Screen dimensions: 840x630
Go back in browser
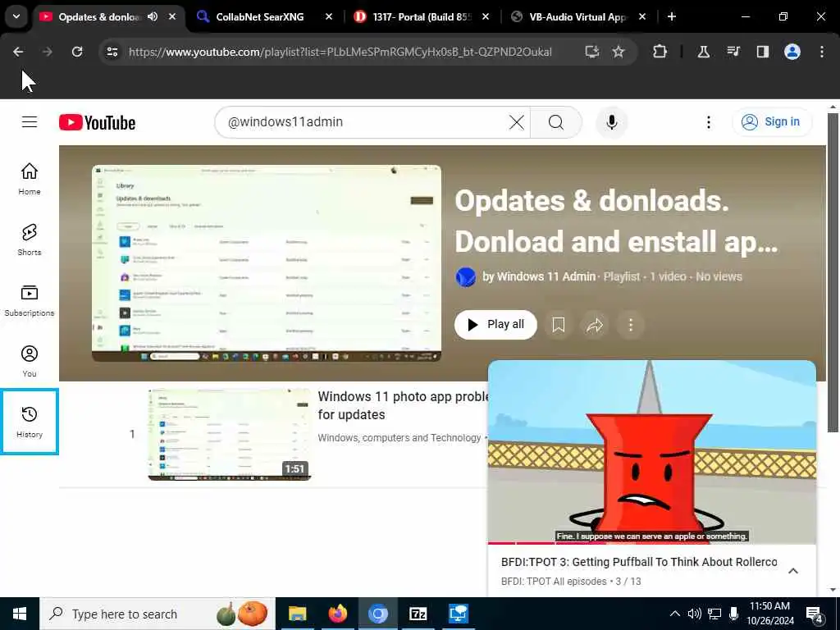pyautogui.click(x=18, y=52)
